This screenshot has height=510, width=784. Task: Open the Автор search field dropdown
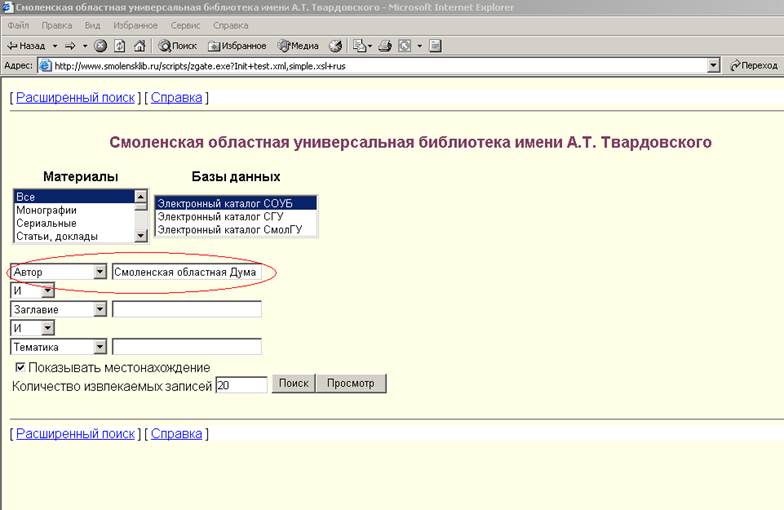(x=100, y=272)
